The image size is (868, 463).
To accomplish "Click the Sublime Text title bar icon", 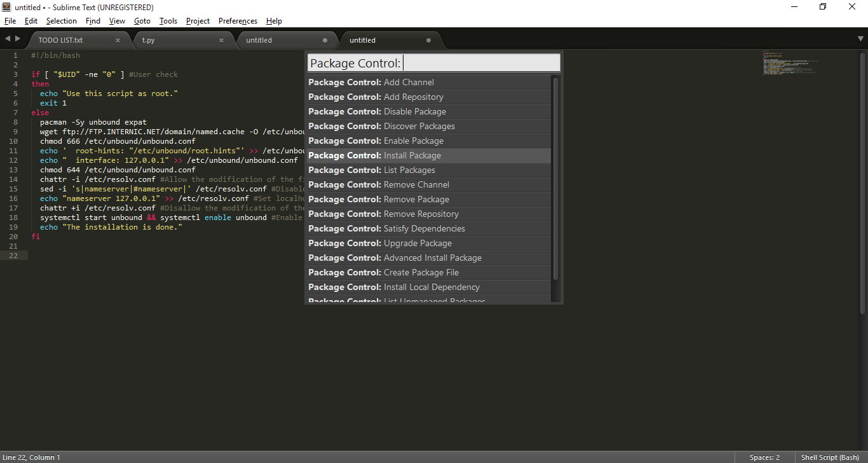I will point(6,7).
